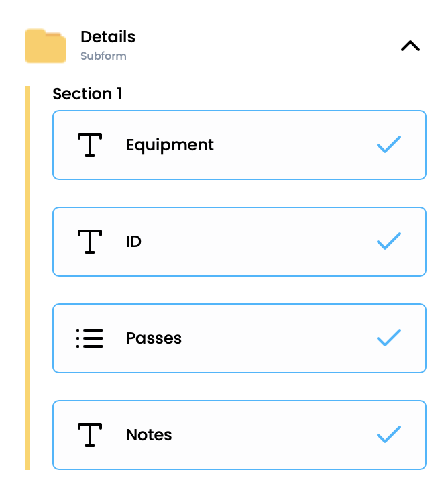Select the Notes field label
Screen dimensions: 448x490
point(149,435)
